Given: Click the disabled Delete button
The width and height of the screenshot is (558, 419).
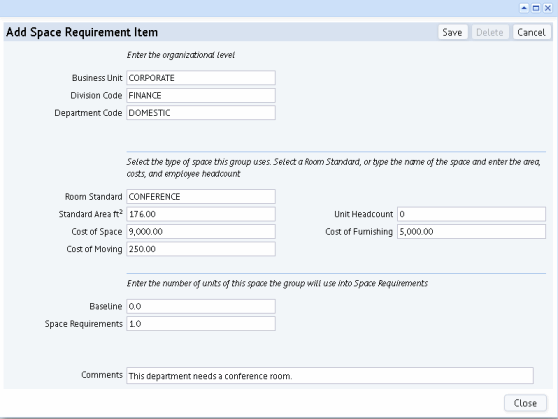Looking at the screenshot, I should click(490, 32).
